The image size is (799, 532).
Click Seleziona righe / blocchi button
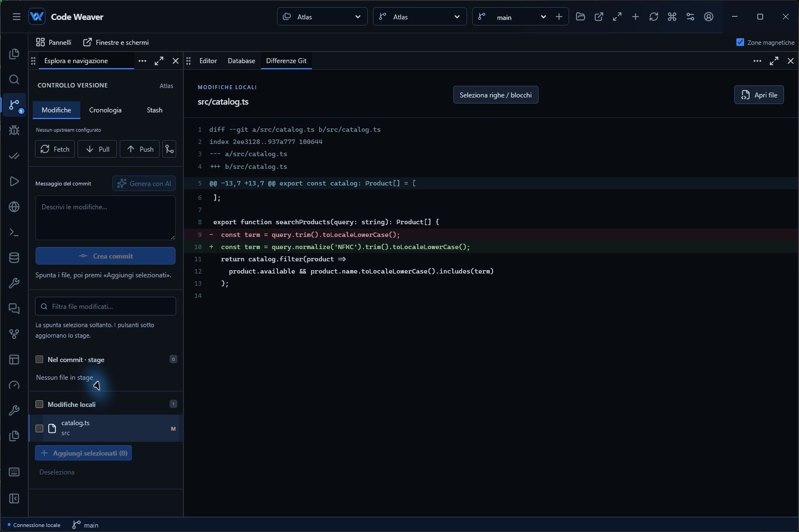click(x=495, y=95)
